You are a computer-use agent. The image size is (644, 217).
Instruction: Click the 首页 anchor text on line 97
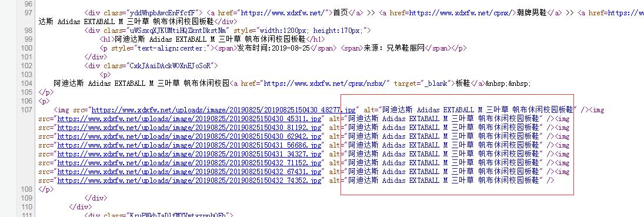point(340,13)
